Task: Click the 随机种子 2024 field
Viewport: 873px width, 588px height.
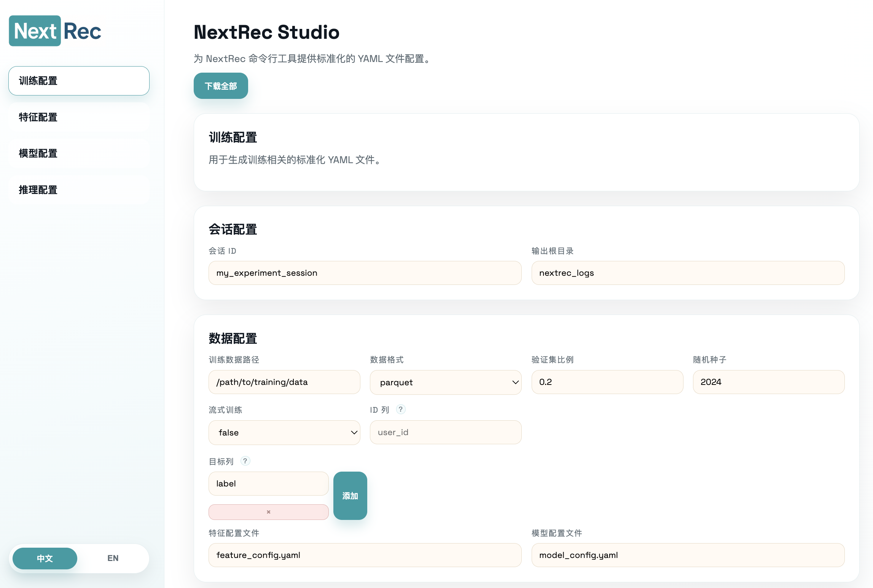Action: click(768, 382)
